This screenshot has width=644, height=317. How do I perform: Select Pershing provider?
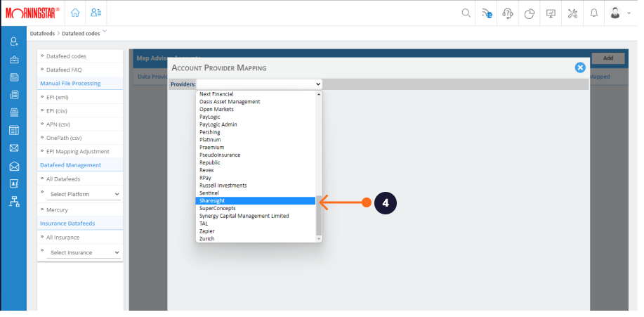[x=256, y=132]
